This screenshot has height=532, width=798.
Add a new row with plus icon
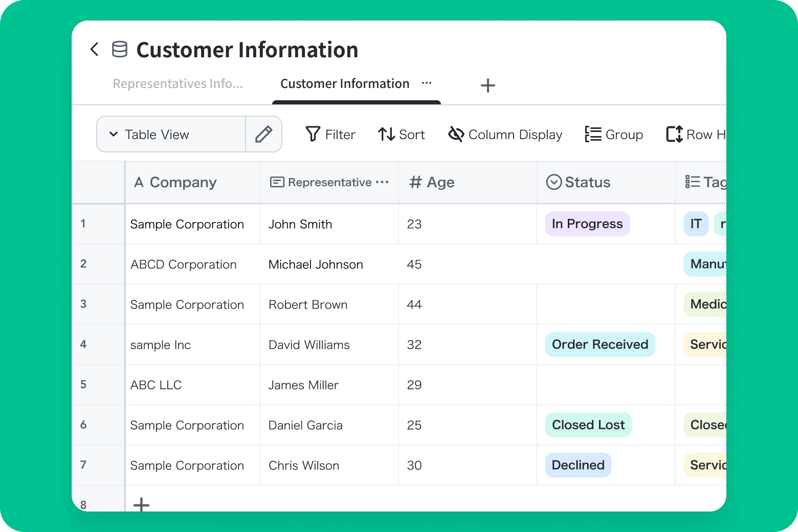pyautogui.click(x=141, y=504)
